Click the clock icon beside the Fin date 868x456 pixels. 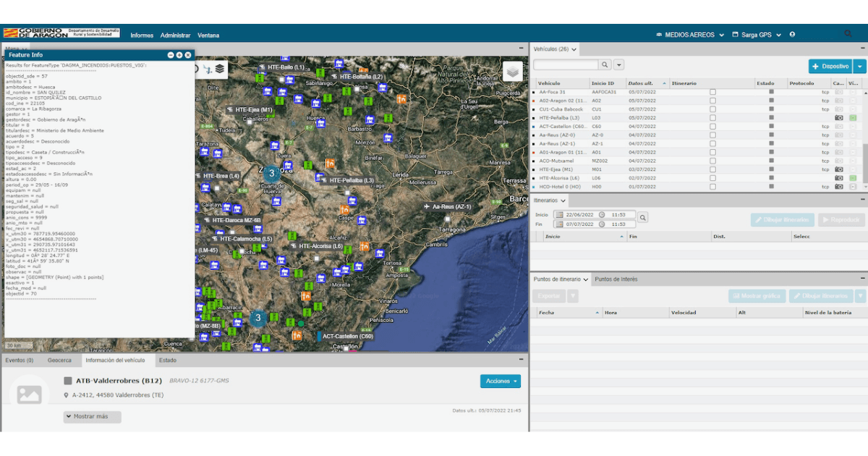pyautogui.click(x=602, y=224)
